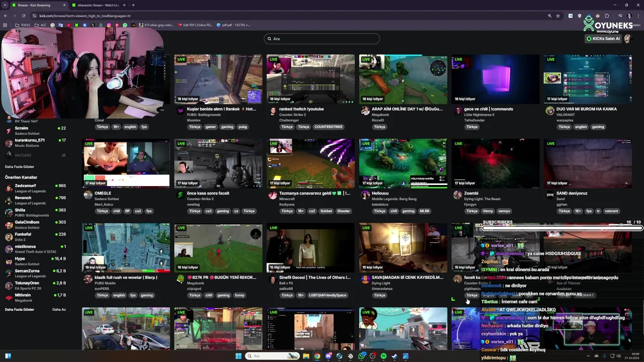This screenshot has width=644, height=362.
Task: Click the Shooter tag under Tazmanya canavarınız
Action: [344, 211]
